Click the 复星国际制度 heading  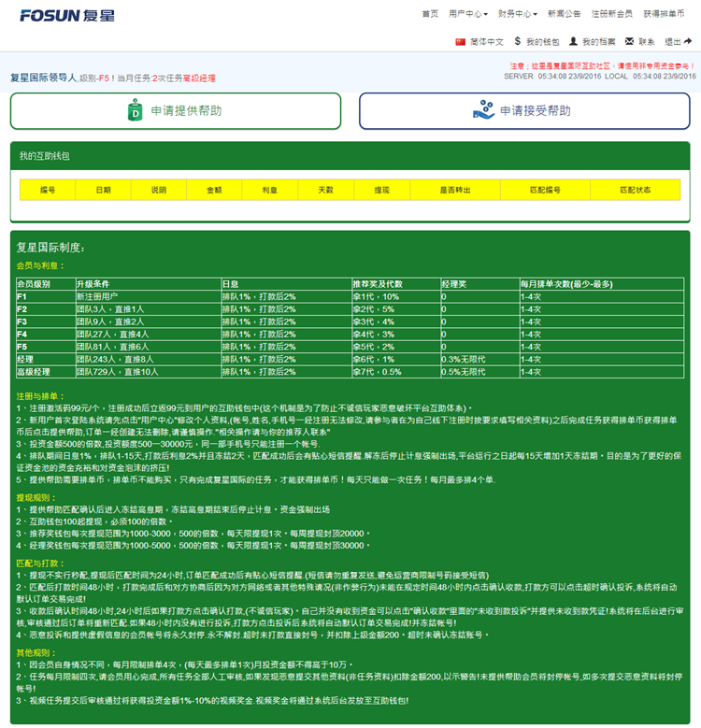point(50,248)
